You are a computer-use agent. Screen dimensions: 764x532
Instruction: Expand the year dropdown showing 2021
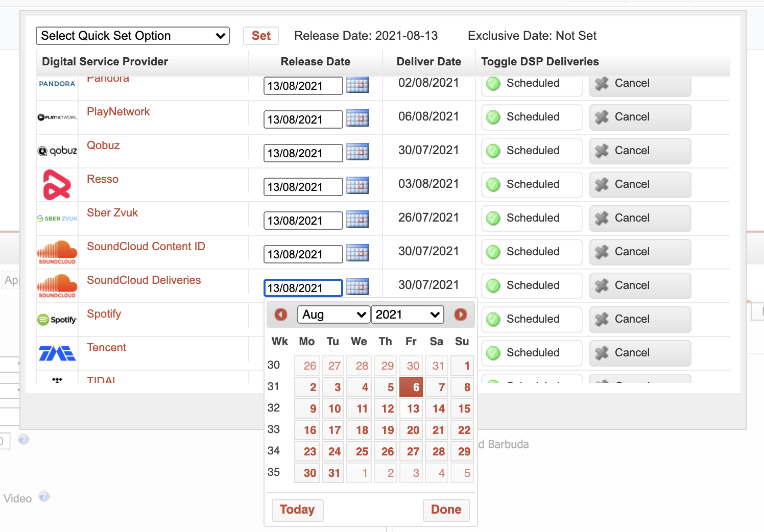[x=408, y=315]
